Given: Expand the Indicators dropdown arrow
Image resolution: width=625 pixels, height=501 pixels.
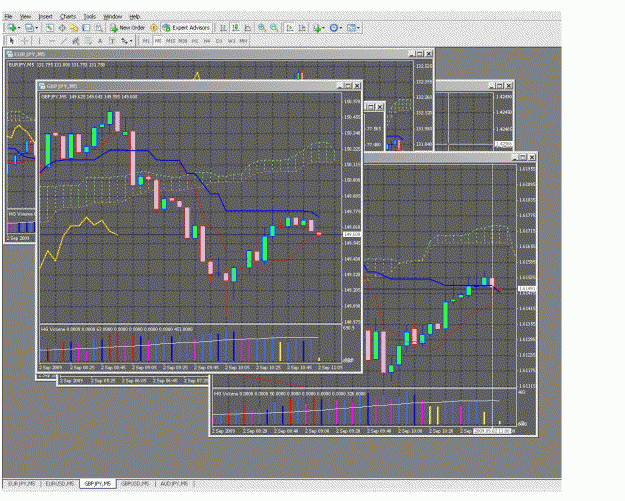Looking at the screenshot, I should (323, 28).
